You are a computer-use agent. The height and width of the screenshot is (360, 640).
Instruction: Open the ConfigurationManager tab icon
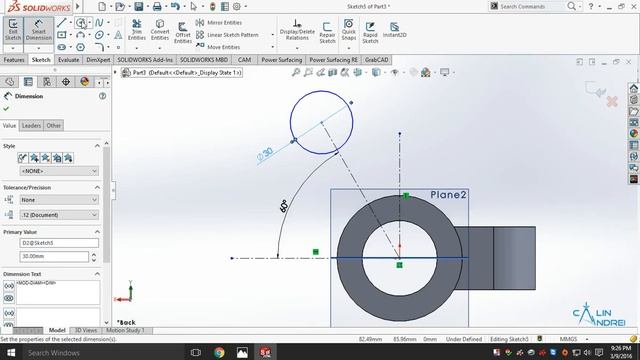coord(47,82)
